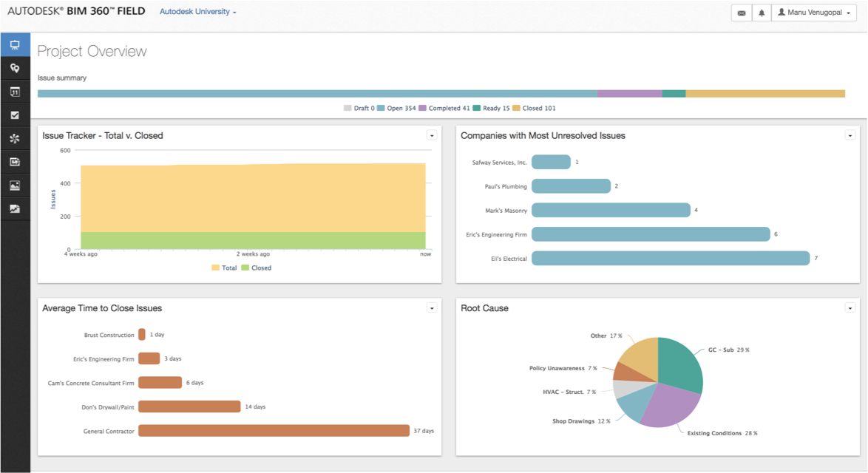
Task: Open the Manu Venugopal user menu
Action: [x=814, y=13]
